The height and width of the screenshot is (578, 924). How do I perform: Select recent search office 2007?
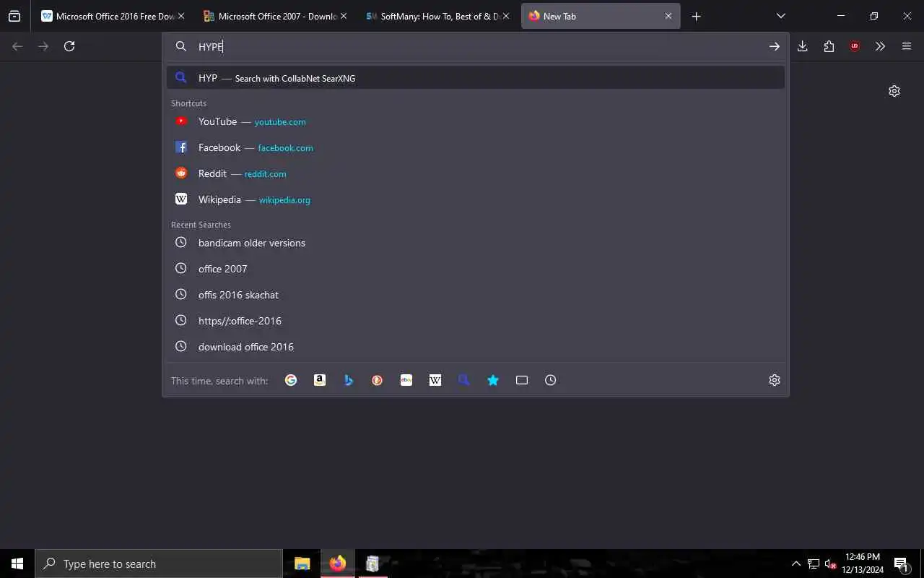click(476, 269)
